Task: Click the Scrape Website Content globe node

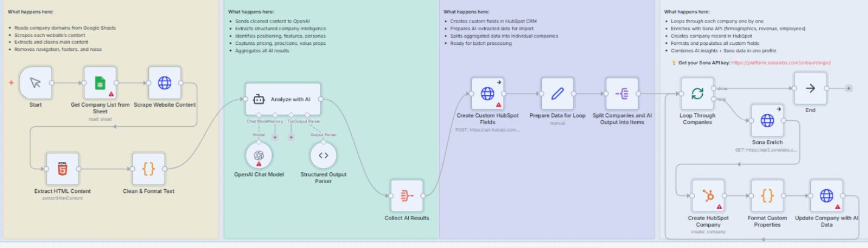Action: pyautogui.click(x=165, y=83)
